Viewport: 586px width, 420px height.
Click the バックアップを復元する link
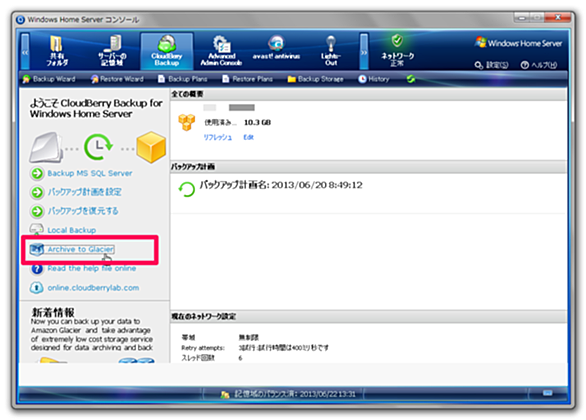pyautogui.click(x=83, y=211)
